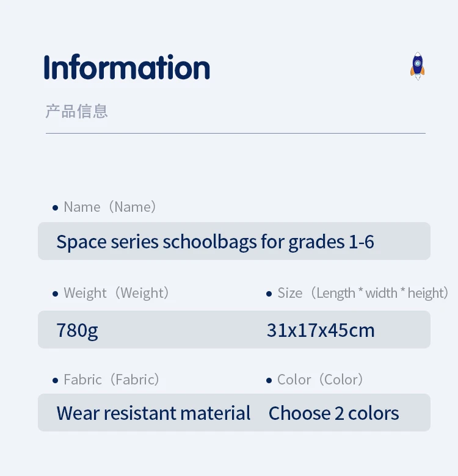This screenshot has height=476, width=458.
Task: Select the Color (Color) label
Action: (320, 380)
